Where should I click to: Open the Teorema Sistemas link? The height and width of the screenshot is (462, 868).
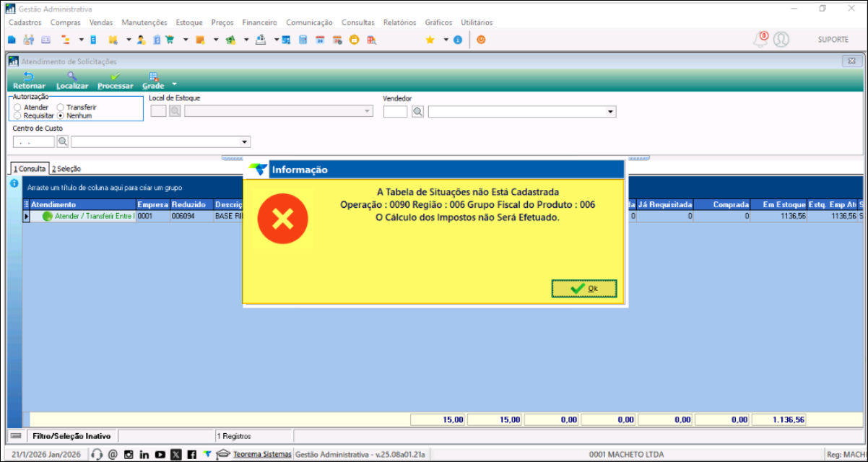pyautogui.click(x=262, y=455)
